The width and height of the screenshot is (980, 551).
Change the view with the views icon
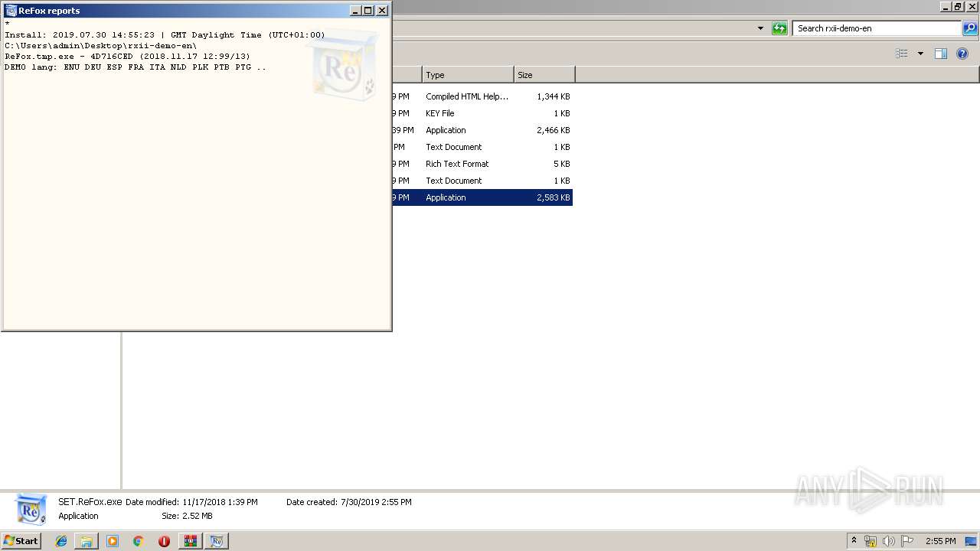coord(902,54)
